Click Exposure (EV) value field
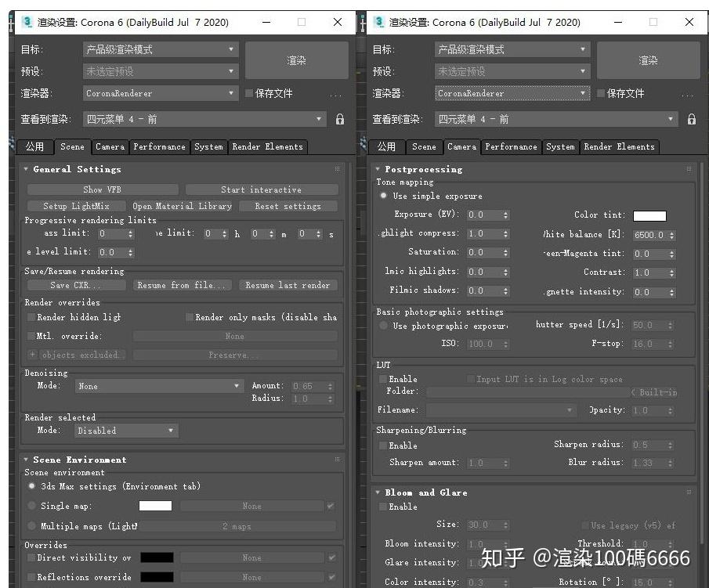Image resolution: width=709 pixels, height=588 pixels. [483, 215]
